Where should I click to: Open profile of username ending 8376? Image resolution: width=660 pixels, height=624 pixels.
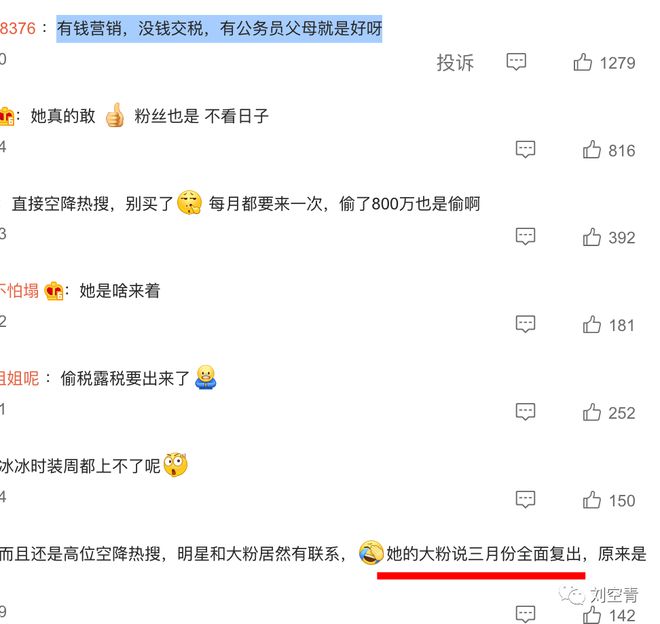18,28
